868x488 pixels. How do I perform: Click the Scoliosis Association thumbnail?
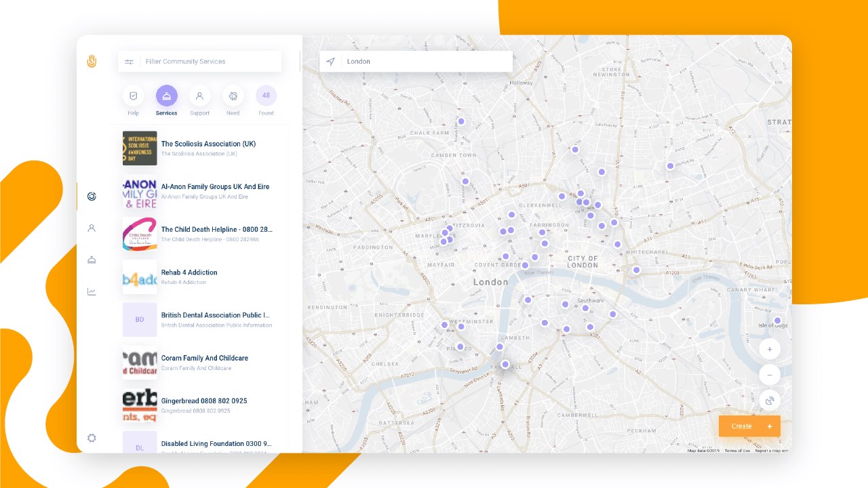(140, 148)
